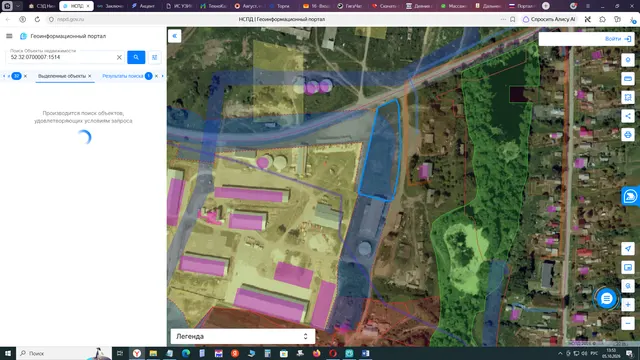640x360 pixels.
Task: Go back in browser history
Action: pyautogui.click(x=8, y=19)
